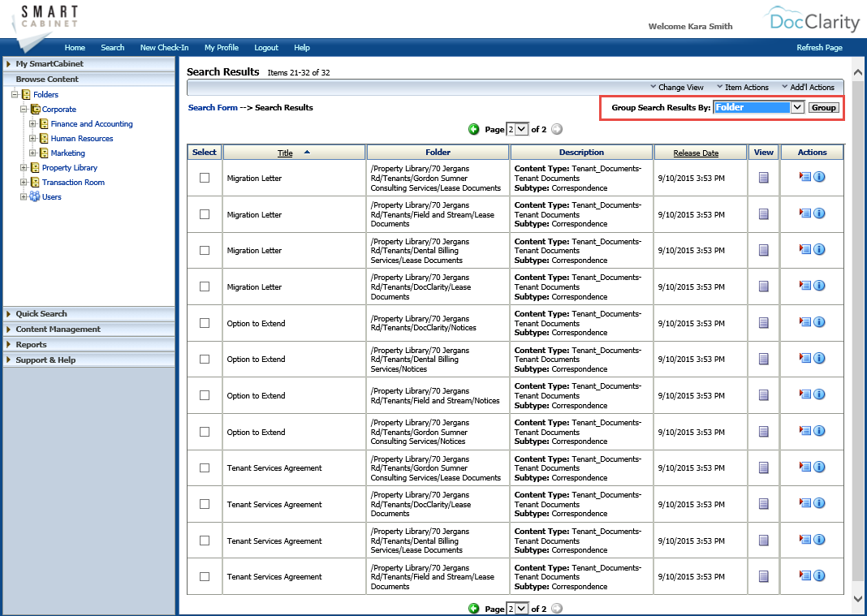Screen dimensions: 867x616
Task: Check the Select checkbox for Migration Letter
Action: tap(204, 178)
